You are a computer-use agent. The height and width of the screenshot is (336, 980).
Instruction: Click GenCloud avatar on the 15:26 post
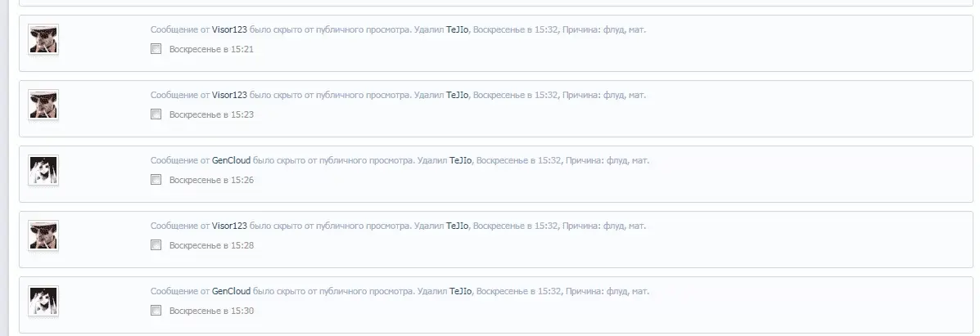43,171
